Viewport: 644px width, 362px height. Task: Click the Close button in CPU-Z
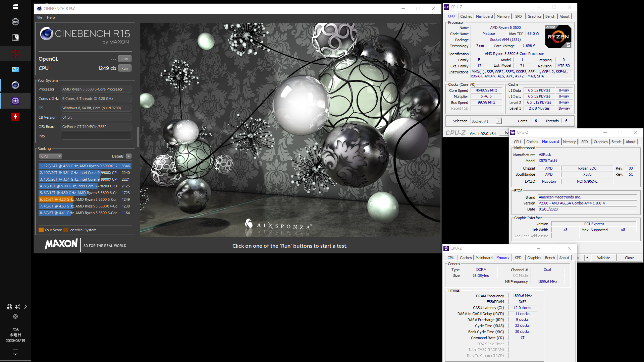629,258
